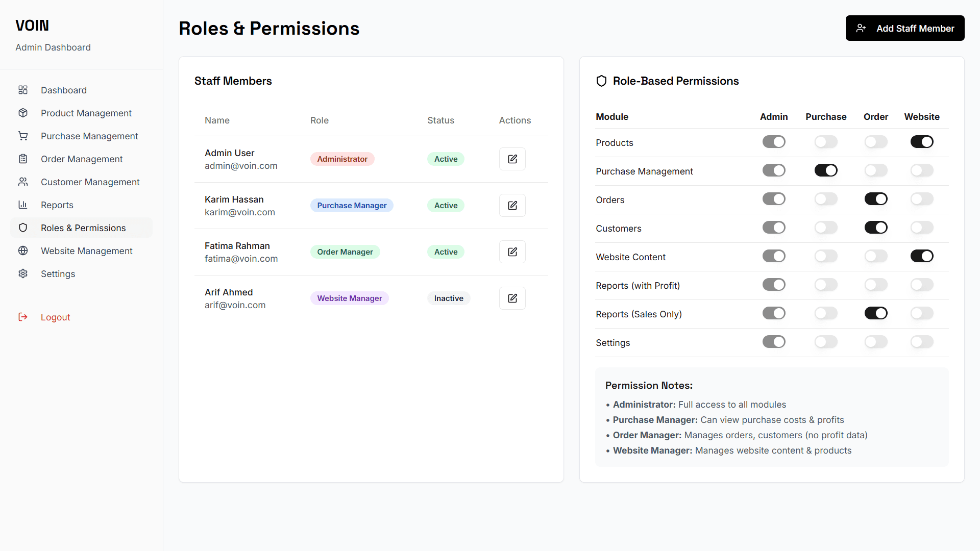Disable Website access to Products module
The width and height of the screenshot is (980, 551).
[x=921, y=142]
